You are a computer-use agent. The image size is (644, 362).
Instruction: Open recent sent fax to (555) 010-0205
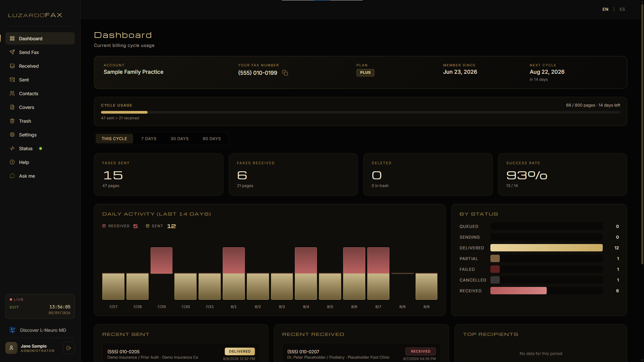(181, 353)
